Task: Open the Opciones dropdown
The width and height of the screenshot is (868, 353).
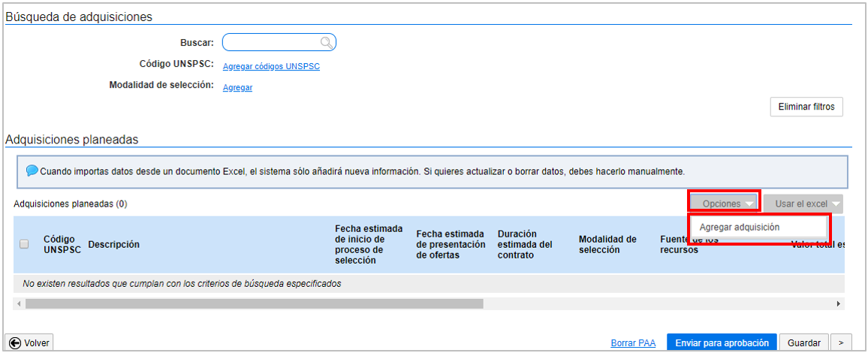Action: click(724, 204)
